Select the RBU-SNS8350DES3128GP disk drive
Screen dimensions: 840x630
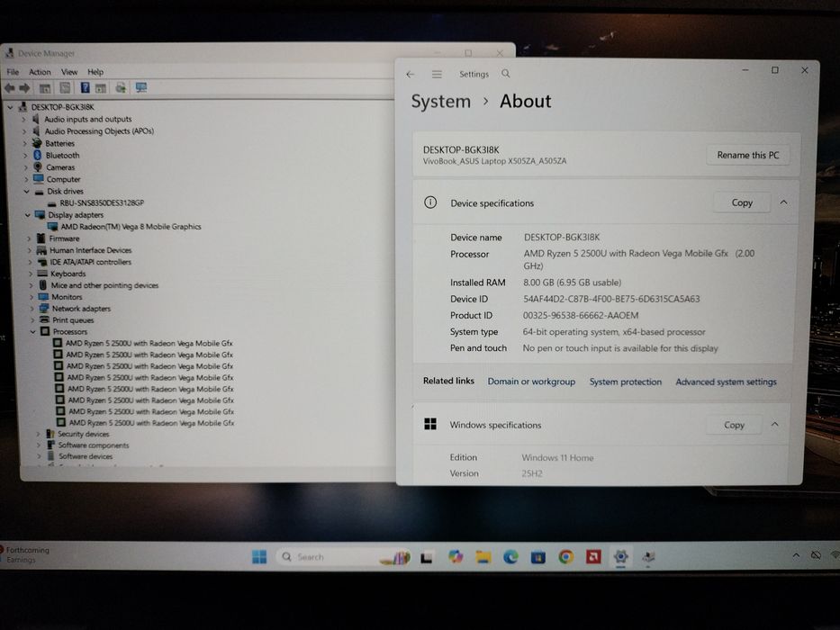(102, 203)
